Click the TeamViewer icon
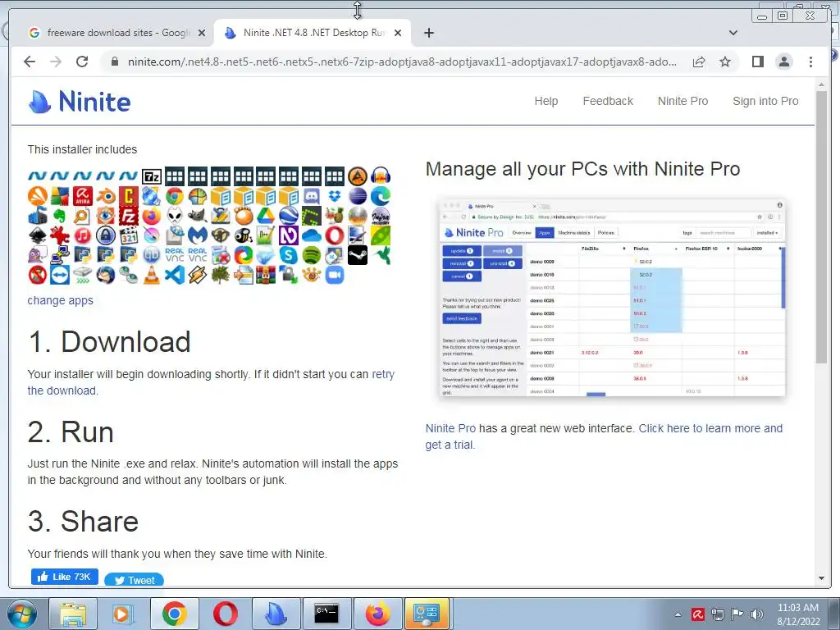Viewport: 840px width, 630px height. point(60,276)
